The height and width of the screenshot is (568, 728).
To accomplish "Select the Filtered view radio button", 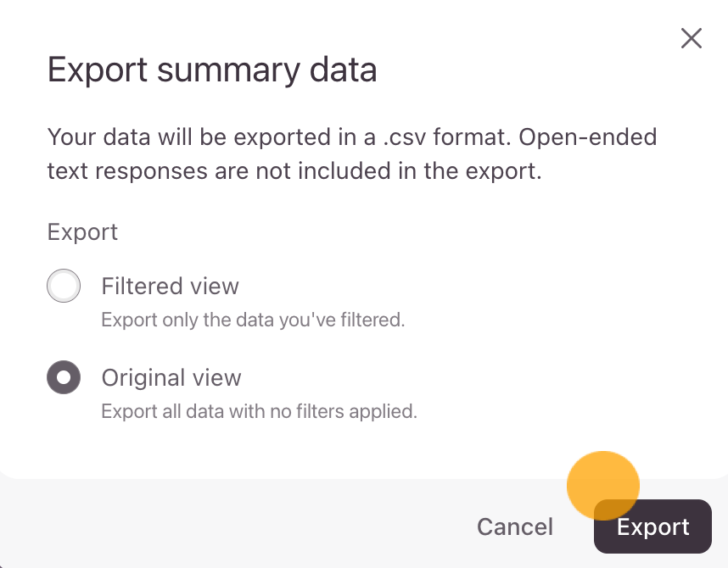I will pyautogui.click(x=64, y=287).
